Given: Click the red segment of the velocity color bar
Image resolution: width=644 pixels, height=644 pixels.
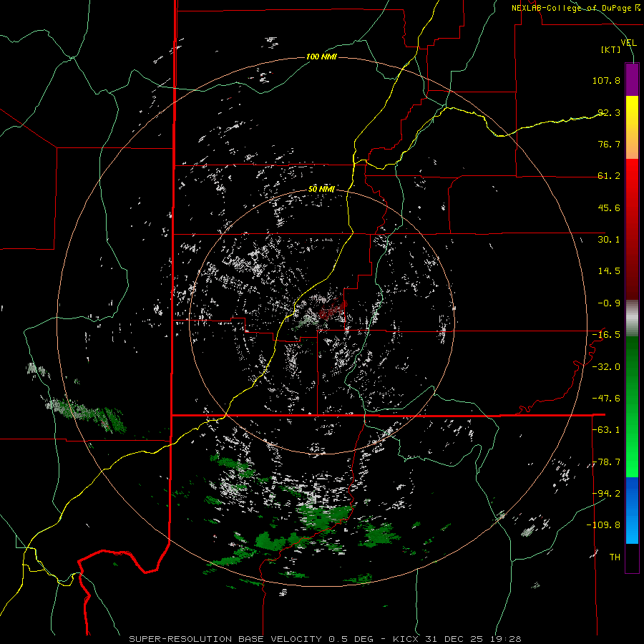Looking at the screenshot, I should point(632,229).
